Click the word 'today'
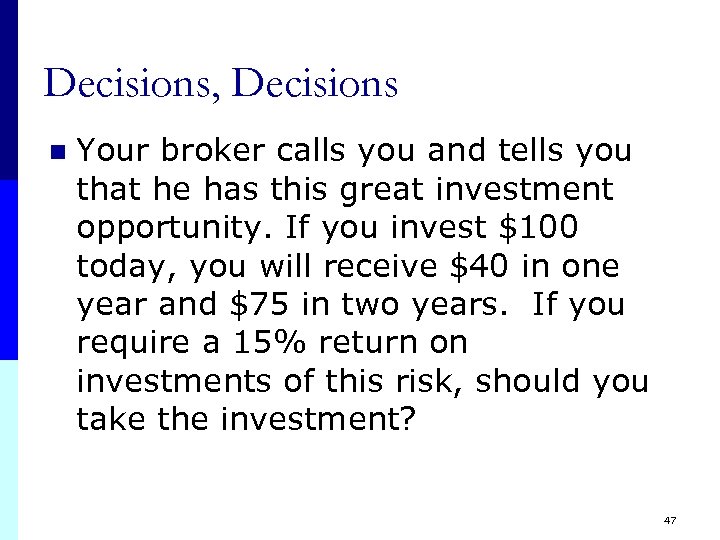The height and width of the screenshot is (540, 720). pyautogui.click(x=116, y=266)
